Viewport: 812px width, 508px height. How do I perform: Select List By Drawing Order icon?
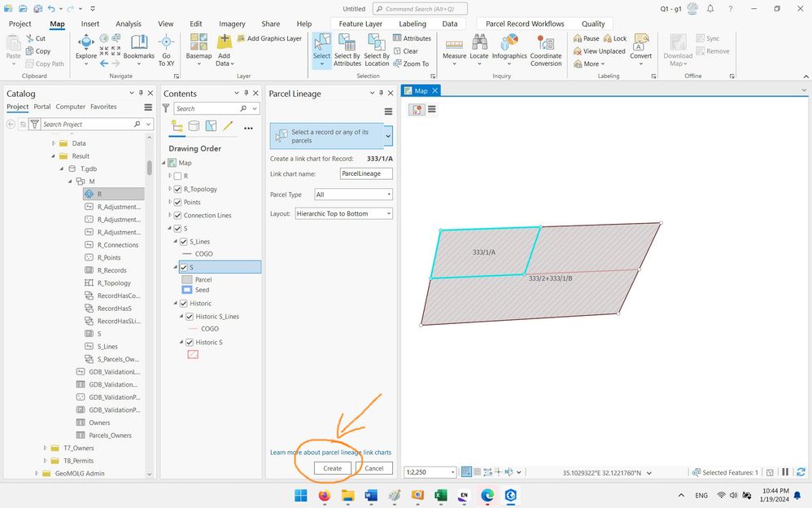coord(177,126)
